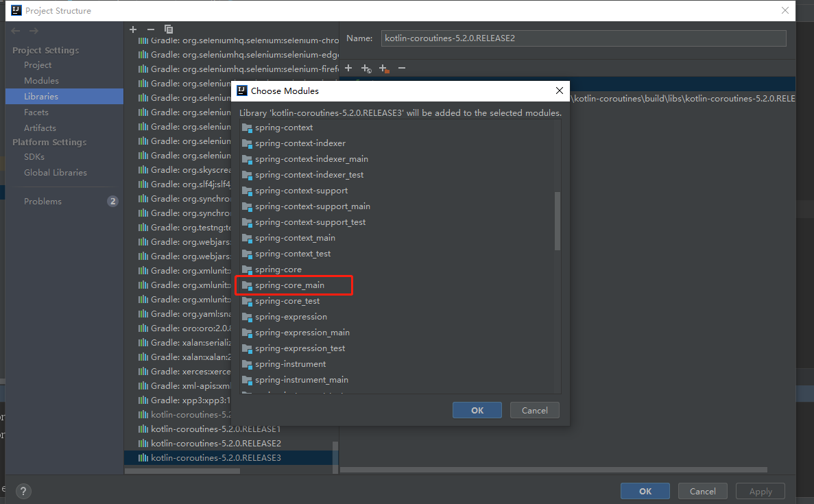Click the globe-plus add root icon

(366, 69)
